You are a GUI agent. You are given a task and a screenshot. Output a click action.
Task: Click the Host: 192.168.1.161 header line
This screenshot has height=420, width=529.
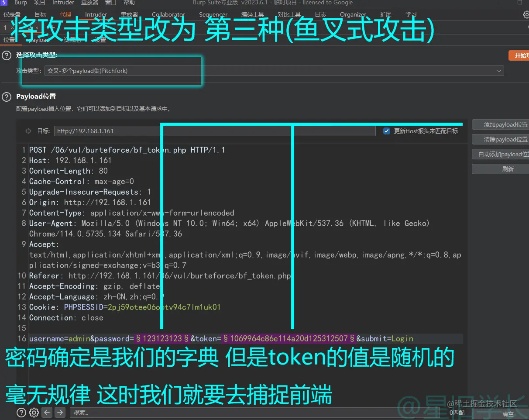(x=70, y=160)
